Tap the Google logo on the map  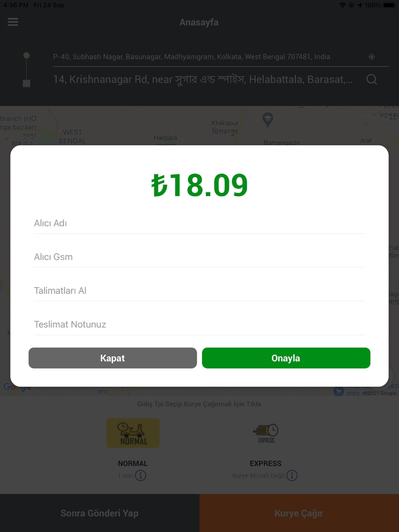pos(18,387)
